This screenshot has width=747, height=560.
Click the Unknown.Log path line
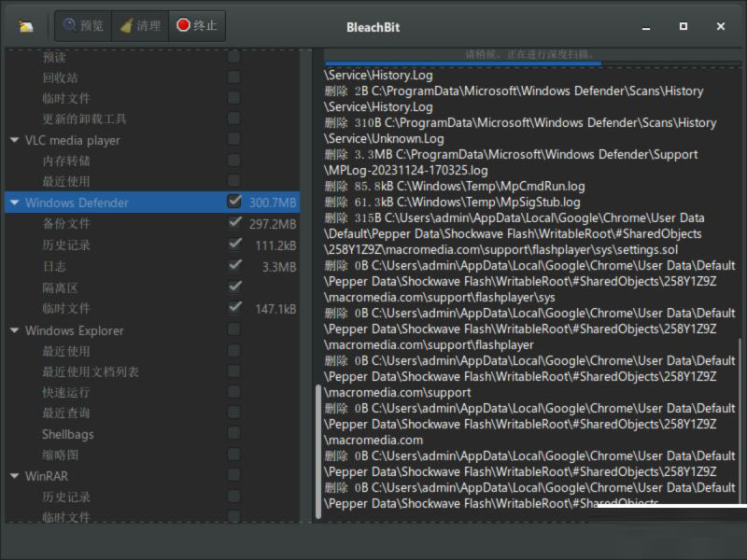pos(384,138)
